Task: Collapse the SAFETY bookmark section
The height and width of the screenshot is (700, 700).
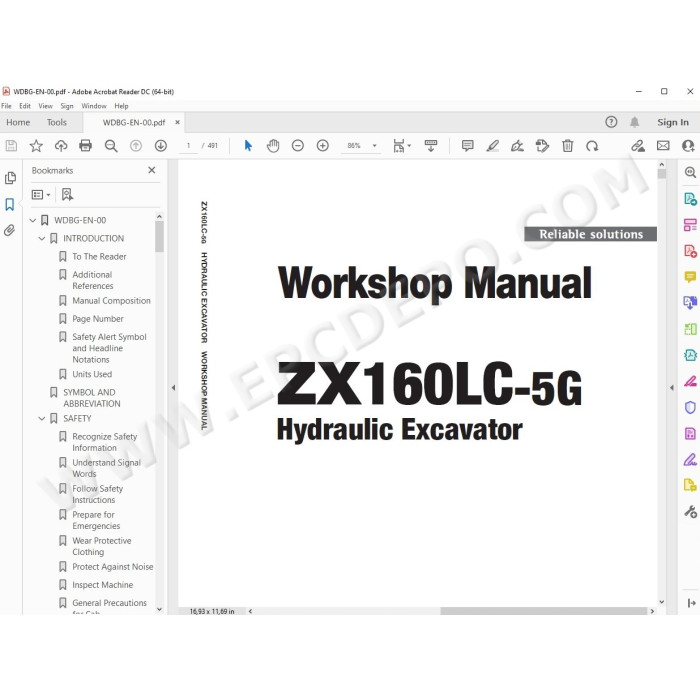Action: point(42,418)
